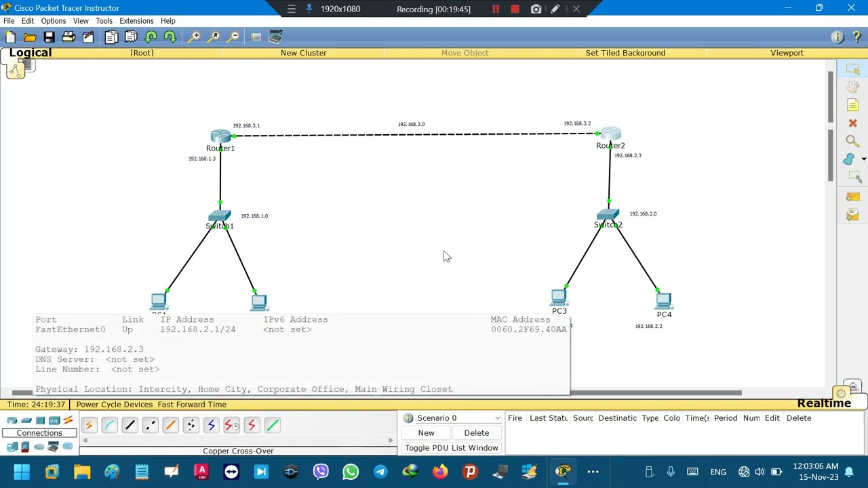Select Copper Cross-Over dashed cable
The image size is (868, 488).
point(150,425)
